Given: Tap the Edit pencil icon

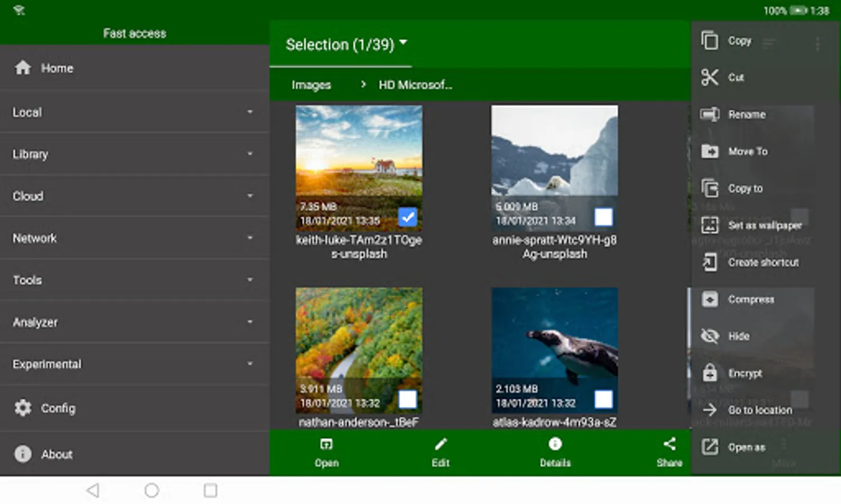Looking at the screenshot, I should (440, 444).
